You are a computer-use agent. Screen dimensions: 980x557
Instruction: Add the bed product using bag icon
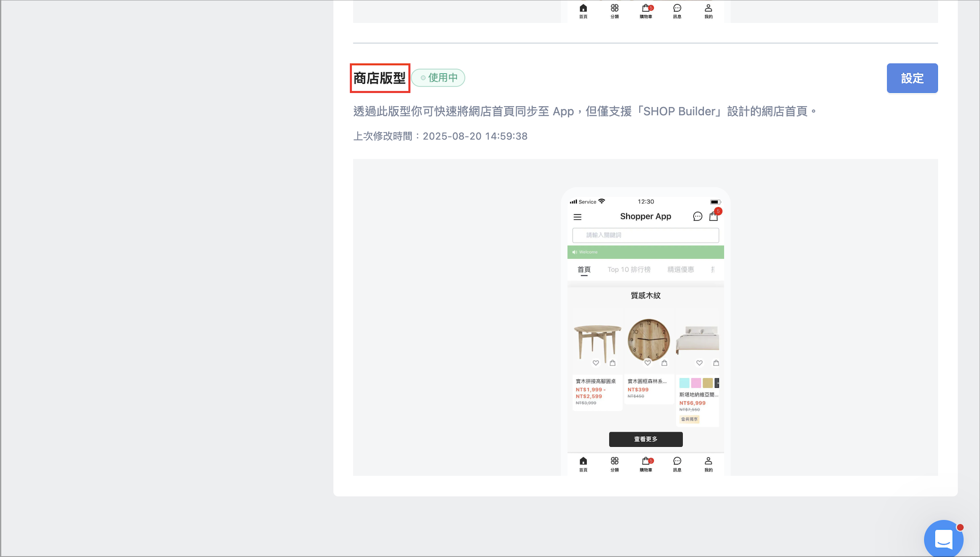(x=716, y=363)
